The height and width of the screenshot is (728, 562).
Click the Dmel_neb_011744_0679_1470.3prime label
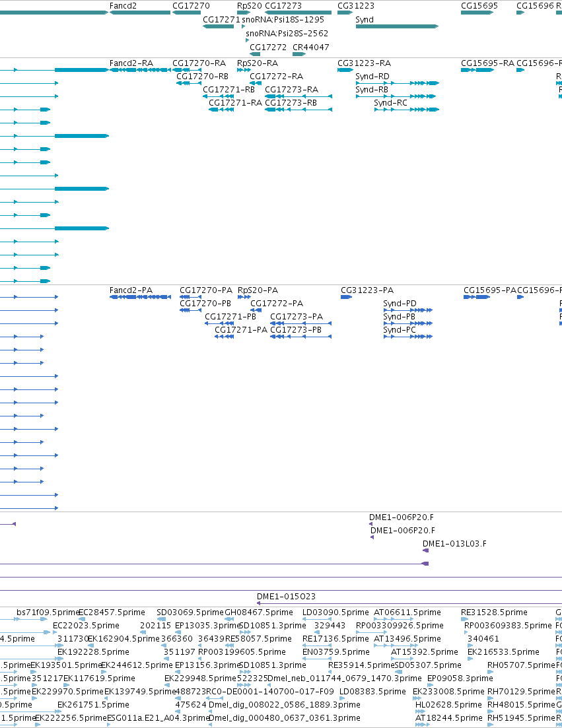tap(345, 678)
